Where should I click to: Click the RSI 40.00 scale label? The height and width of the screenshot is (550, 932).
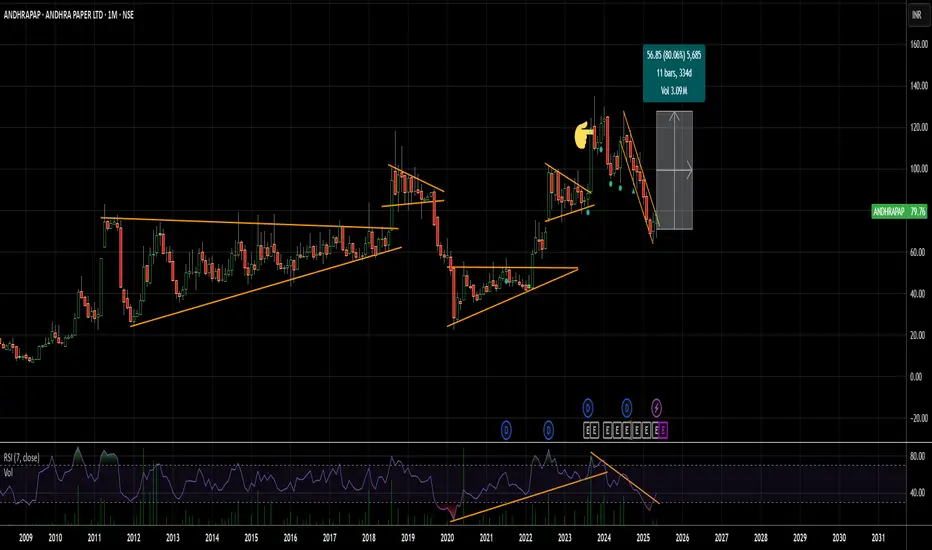(918, 493)
